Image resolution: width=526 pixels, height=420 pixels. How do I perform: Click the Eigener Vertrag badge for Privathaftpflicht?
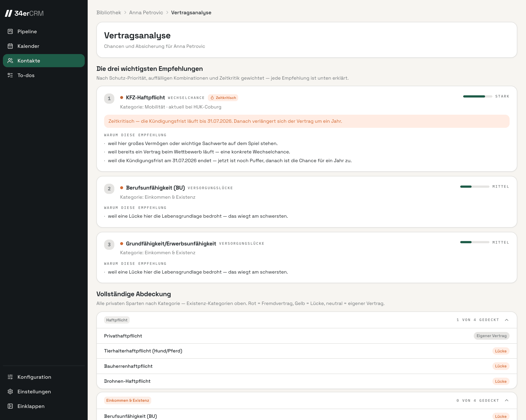[492, 336]
